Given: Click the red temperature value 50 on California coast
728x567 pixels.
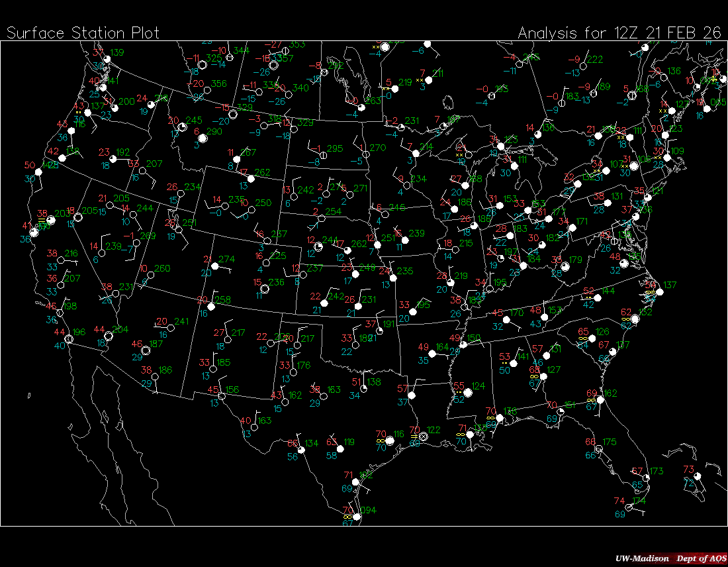Looking at the screenshot, I should click(29, 166).
